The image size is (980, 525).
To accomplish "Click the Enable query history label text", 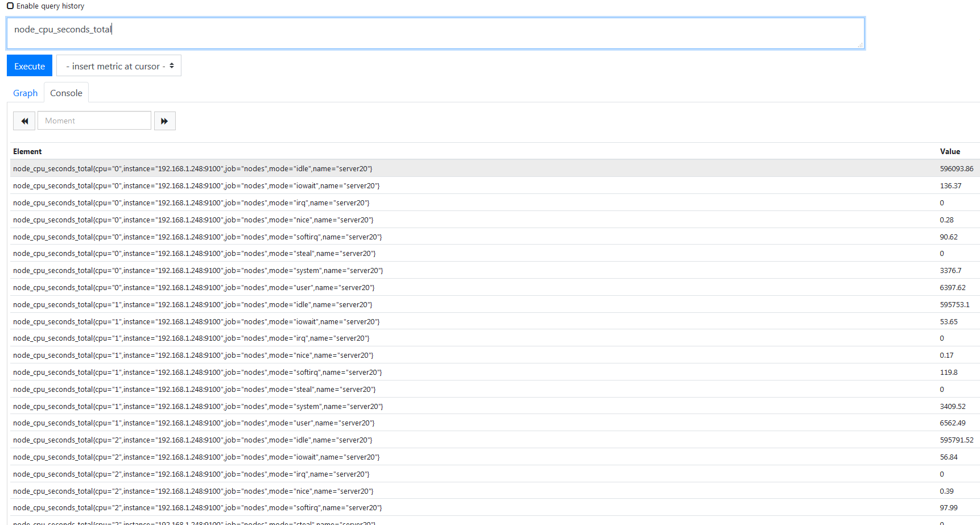I will click(x=50, y=6).
